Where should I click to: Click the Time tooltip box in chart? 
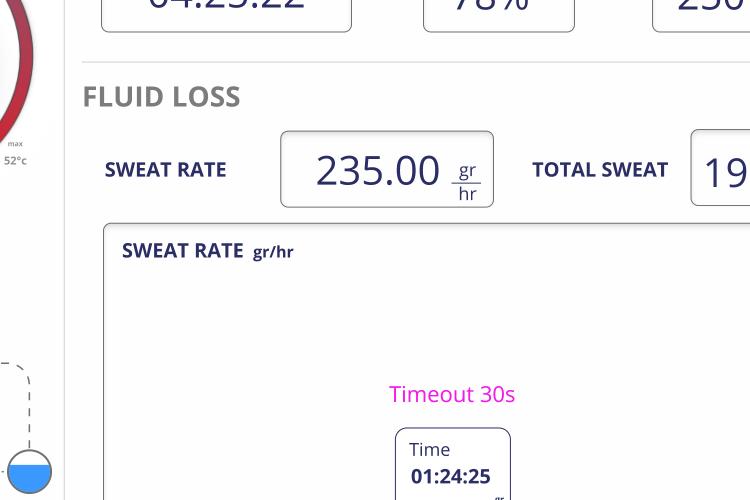[x=453, y=464]
